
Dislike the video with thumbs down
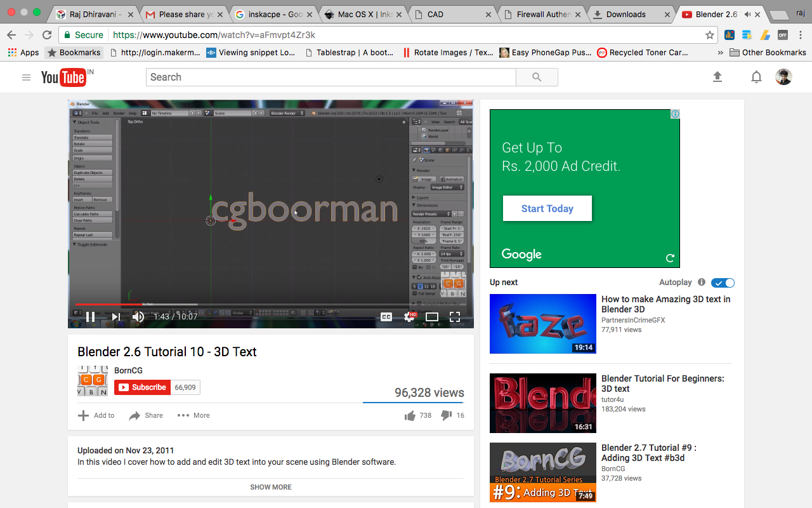[x=446, y=415]
